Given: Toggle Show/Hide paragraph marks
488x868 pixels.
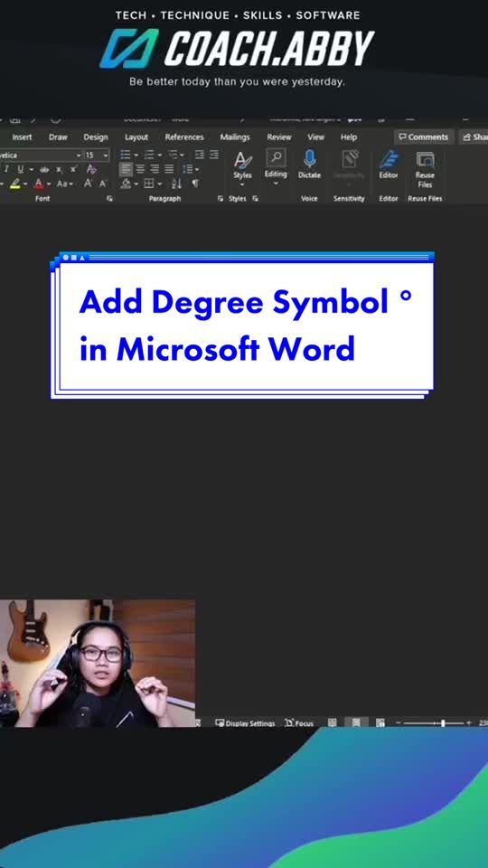Looking at the screenshot, I should click(195, 184).
